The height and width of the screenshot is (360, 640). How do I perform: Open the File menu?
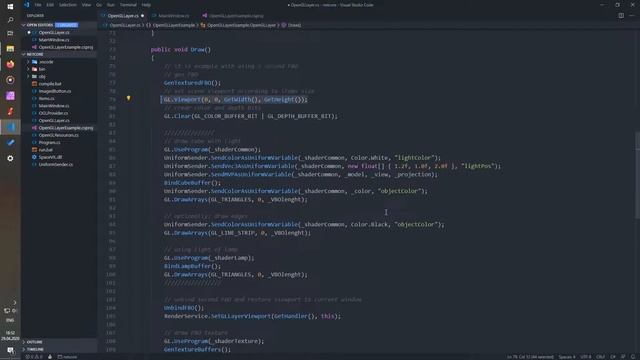click(x=38, y=5)
